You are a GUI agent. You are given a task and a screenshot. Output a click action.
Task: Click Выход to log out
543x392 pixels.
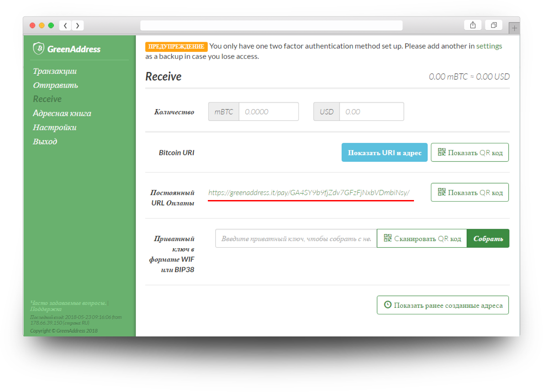[x=45, y=141]
